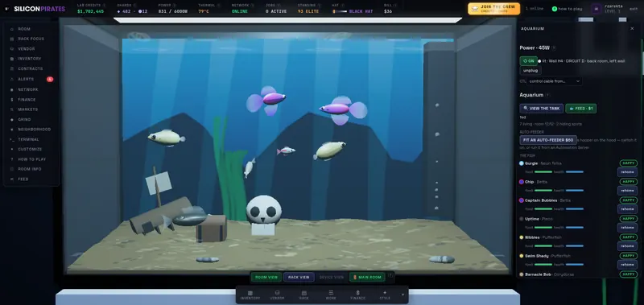
Task: Switch to Device View tab
Action: click(x=332, y=277)
